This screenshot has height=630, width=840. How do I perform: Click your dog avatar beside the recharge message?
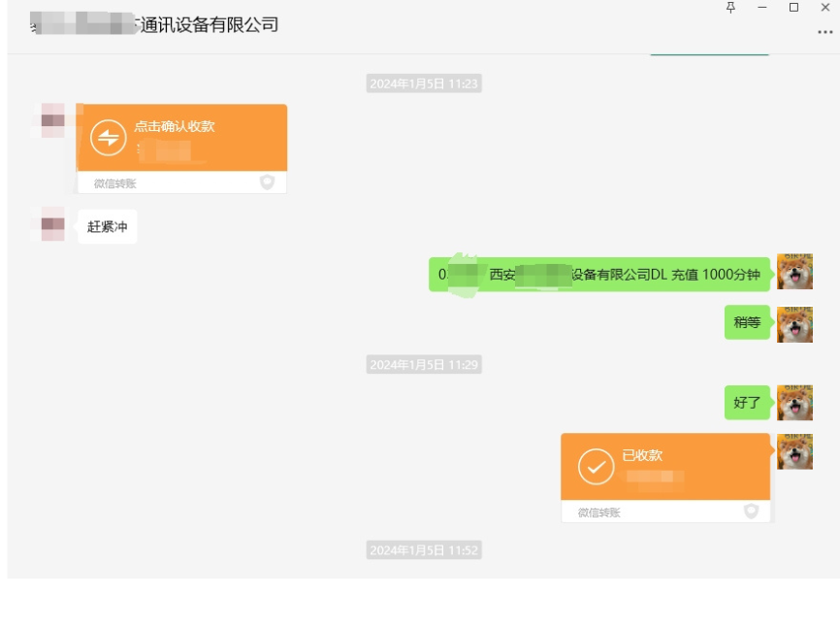click(797, 274)
